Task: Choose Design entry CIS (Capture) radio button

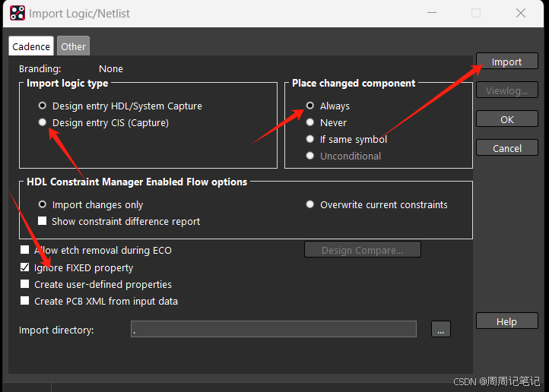Action: click(x=43, y=122)
